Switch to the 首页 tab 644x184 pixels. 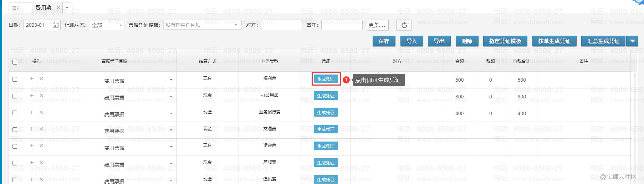coord(17,7)
